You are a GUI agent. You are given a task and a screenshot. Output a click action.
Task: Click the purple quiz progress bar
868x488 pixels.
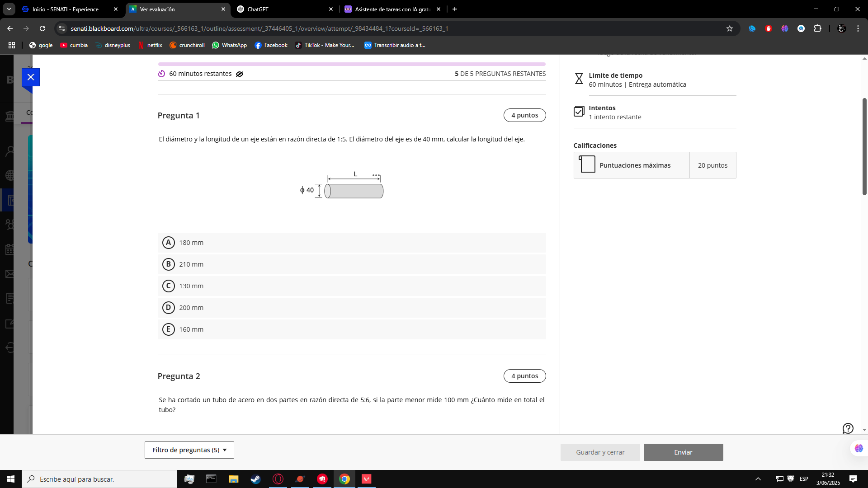coord(352,64)
